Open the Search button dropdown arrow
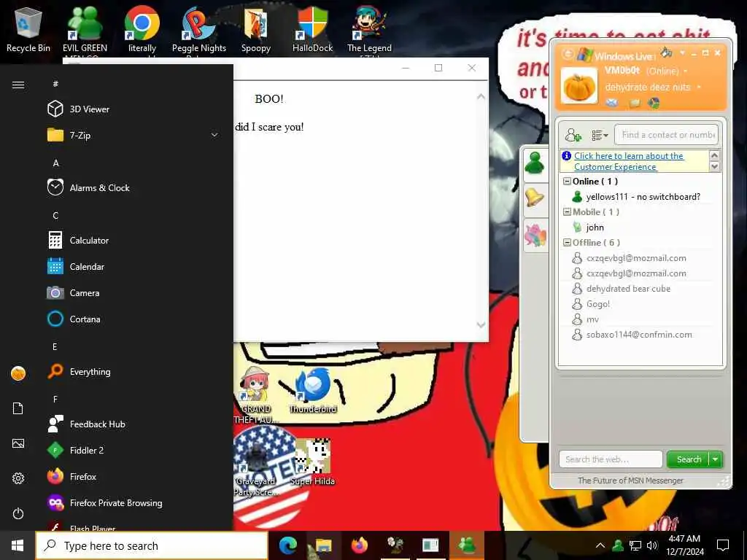The image size is (747, 560). click(716, 459)
